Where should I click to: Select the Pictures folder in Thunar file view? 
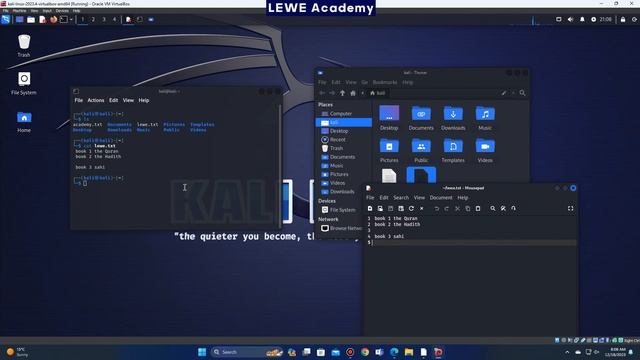coord(389,150)
